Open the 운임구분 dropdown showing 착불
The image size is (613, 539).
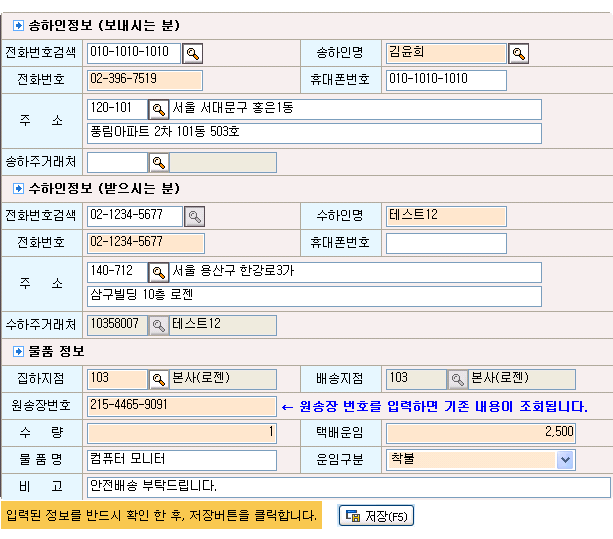click(565, 460)
